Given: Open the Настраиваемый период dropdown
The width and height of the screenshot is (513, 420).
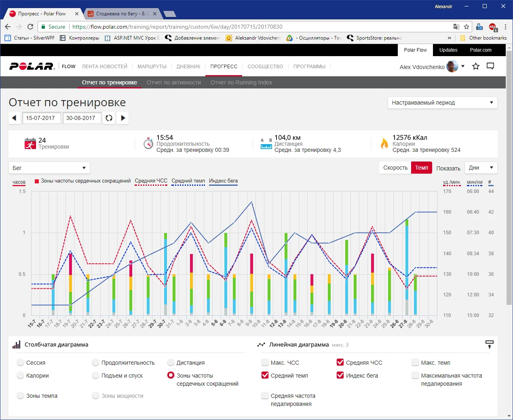Looking at the screenshot, I should 442,103.
